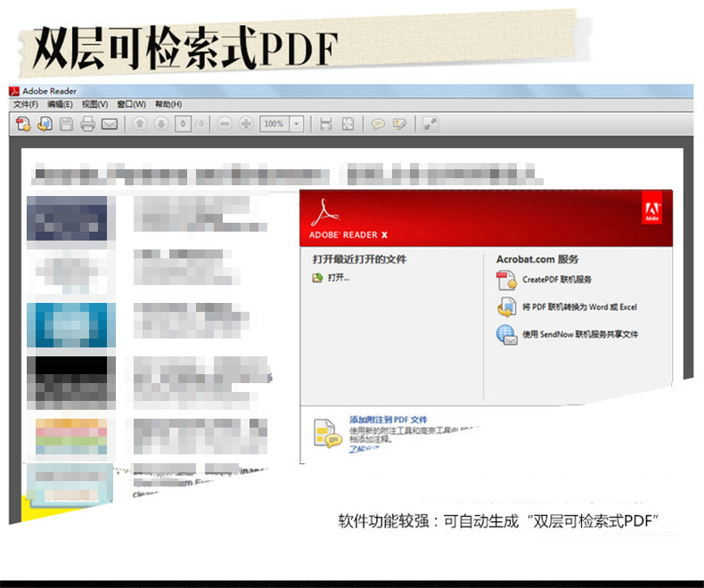
Task: Click the Save file floppy disk icon
Action: point(66,124)
